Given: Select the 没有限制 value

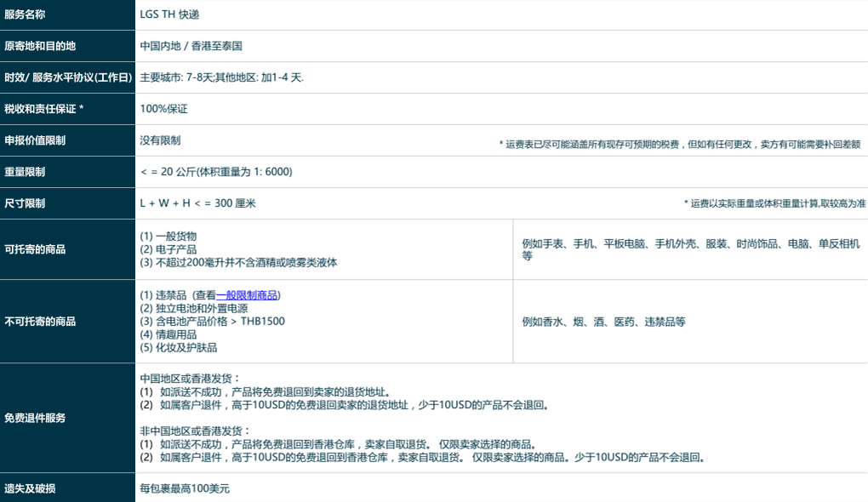Looking at the screenshot, I should 160,140.
